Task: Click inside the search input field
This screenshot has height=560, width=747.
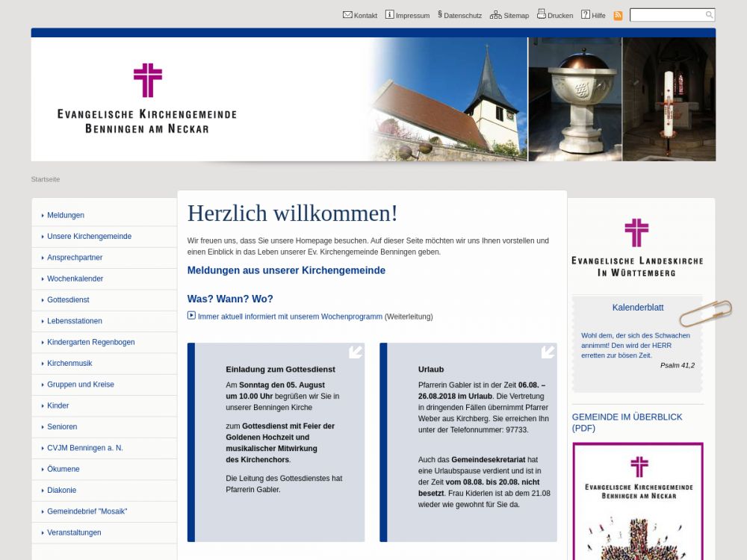Action: [666, 15]
